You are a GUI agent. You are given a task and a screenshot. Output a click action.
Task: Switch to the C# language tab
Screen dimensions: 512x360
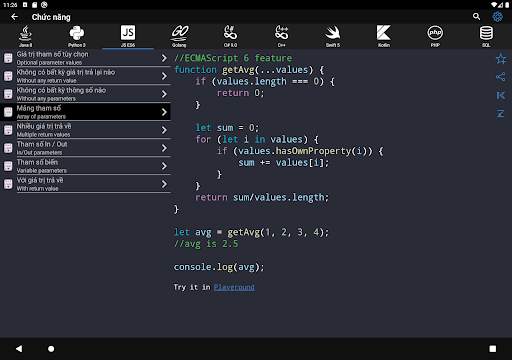coord(230,36)
